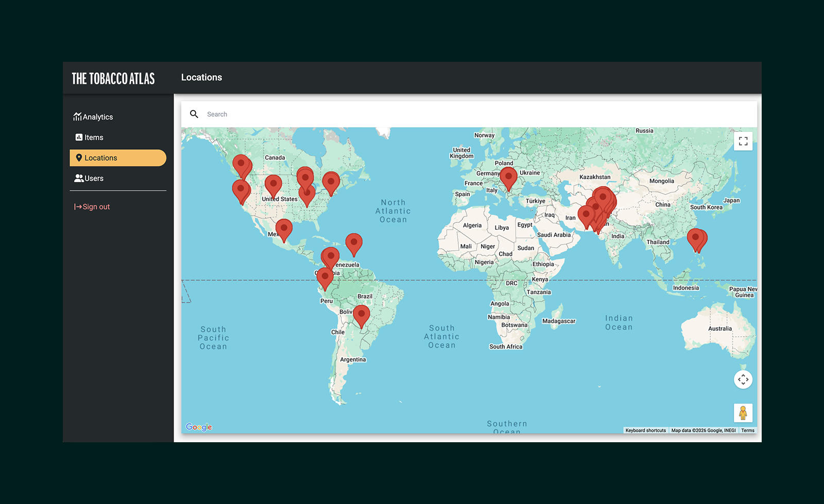Viewport: 824px width, 504px height.
Task: Click the Locations map pin icon
Action: (x=79, y=158)
